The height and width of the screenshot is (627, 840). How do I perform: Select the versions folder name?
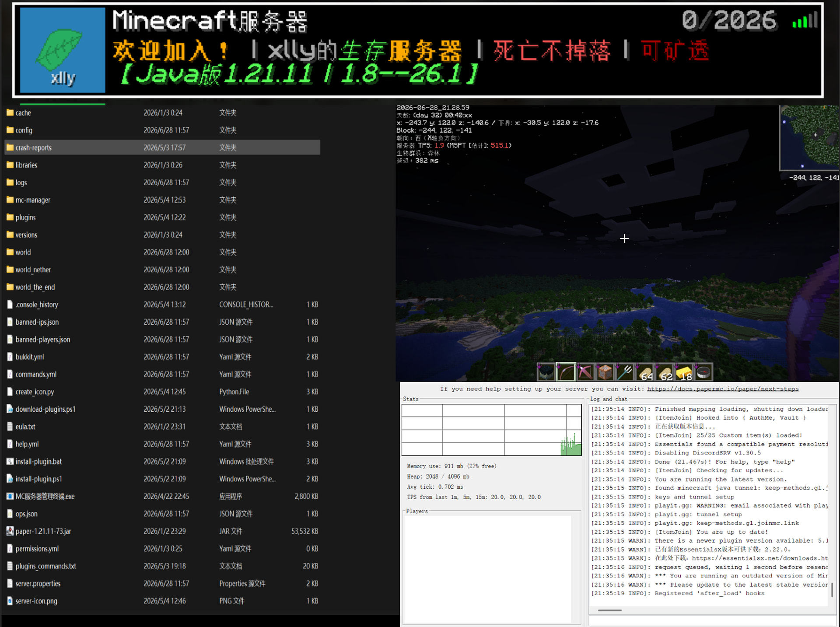(x=26, y=235)
